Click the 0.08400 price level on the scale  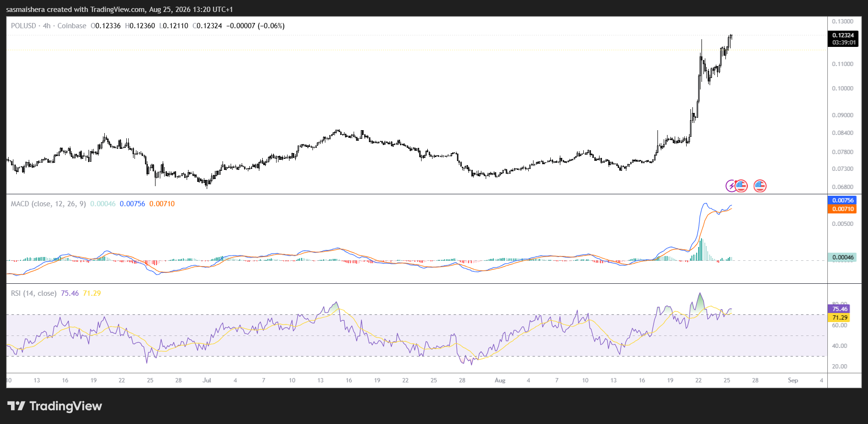click(843, 133)
